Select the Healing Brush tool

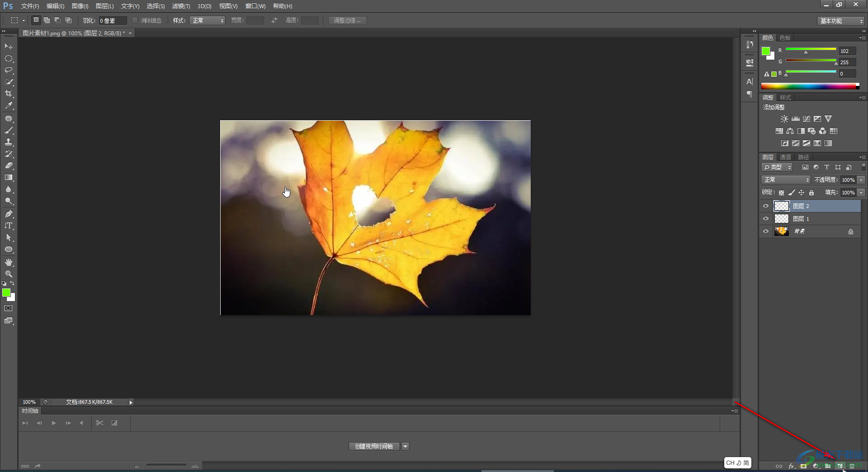(9, 119)
